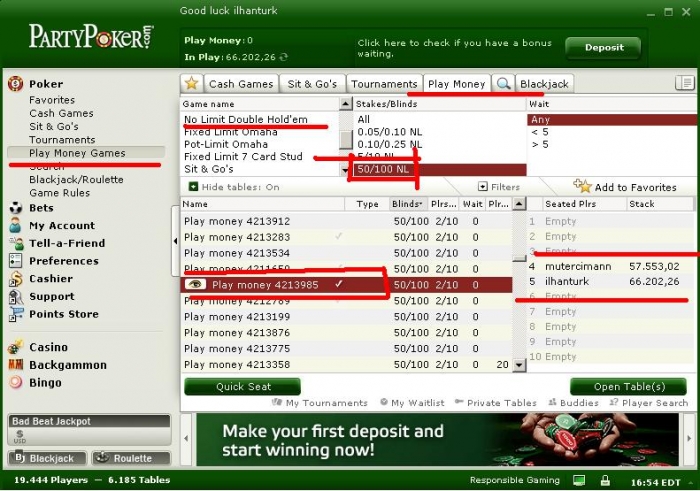Click the eye icon on table 4213985
The width and height of the screenshot is (700, 491).
[x=195, y=285]
